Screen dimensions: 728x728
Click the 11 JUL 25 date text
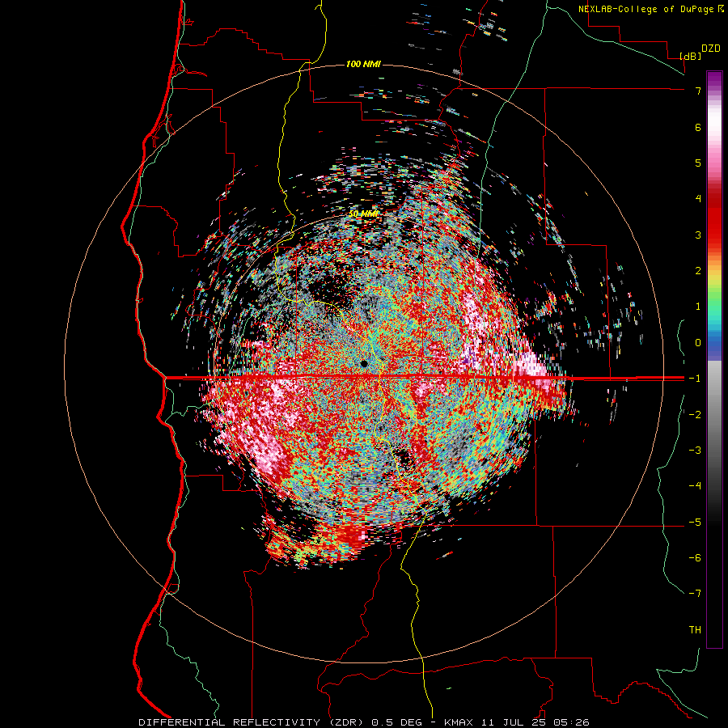(x=515, y=722)
